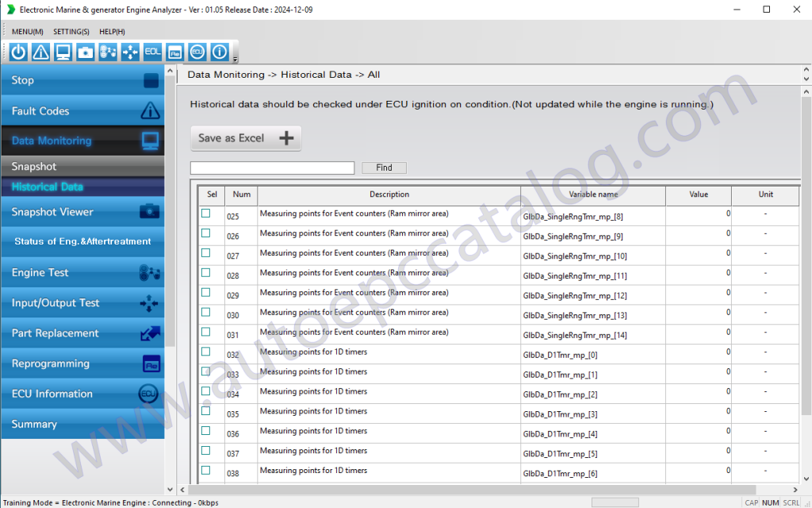This screenshot has width=812, height=508.
Task: Click the data monitoring monitor toolbar icon
Action: pos(63,52)
